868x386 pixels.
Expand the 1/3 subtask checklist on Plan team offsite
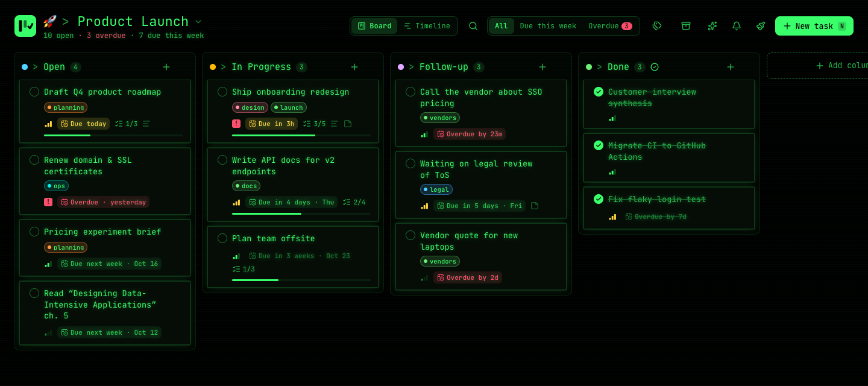coord(244,269)
